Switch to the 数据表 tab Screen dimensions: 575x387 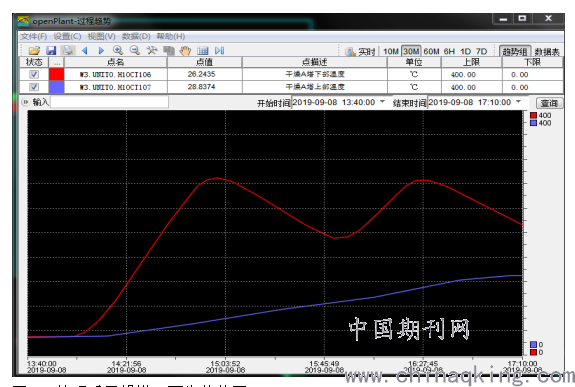pos(547,52)
